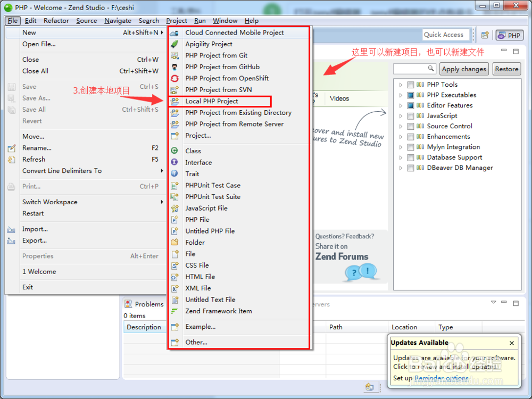Click the feature filter search box
The width and height of the screenshot is (532, 399).
pos(414,69)
